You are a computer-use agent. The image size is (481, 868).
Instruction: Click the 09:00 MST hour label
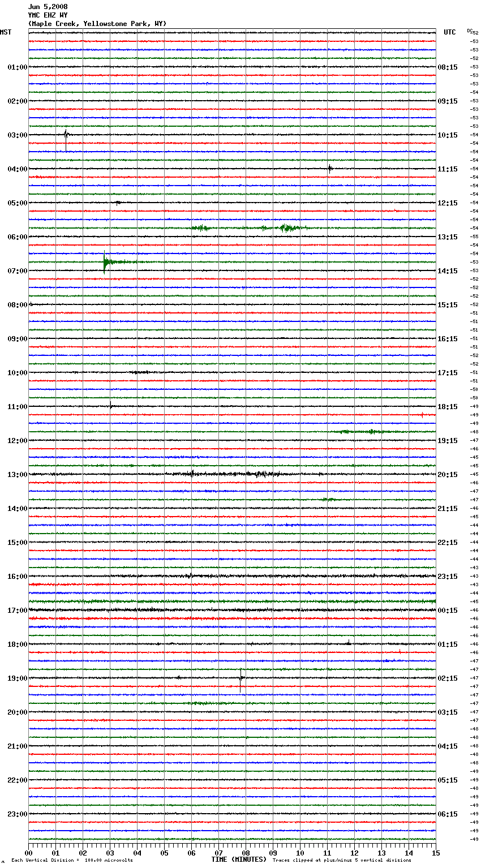click(18, 339)
